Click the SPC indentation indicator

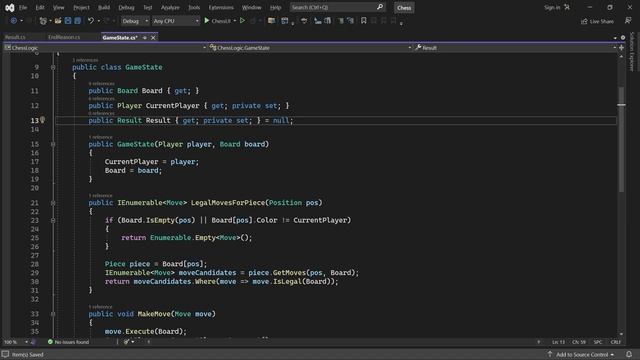[598, 342]
